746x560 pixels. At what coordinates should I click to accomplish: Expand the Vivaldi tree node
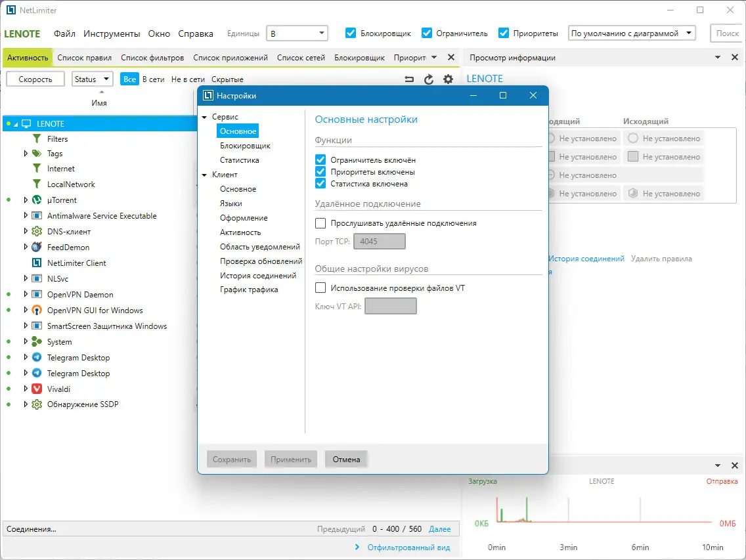point(26,389)
